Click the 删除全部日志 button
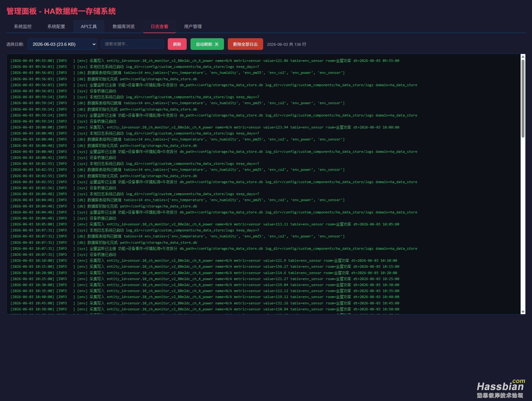 coord(245,44)
